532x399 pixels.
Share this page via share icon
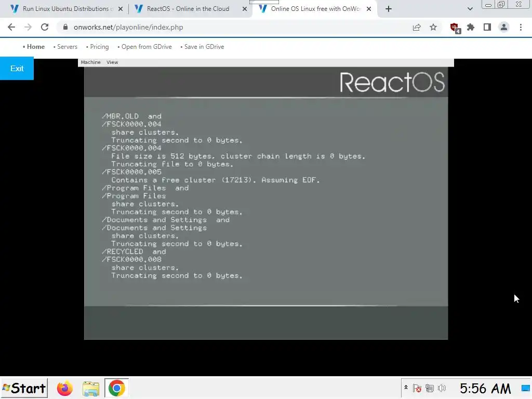click(417, 27)
